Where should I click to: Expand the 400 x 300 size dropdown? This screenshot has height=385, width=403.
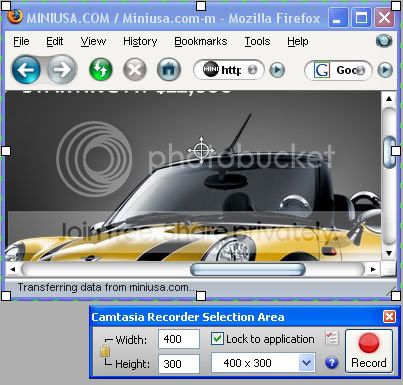point(307,363)
